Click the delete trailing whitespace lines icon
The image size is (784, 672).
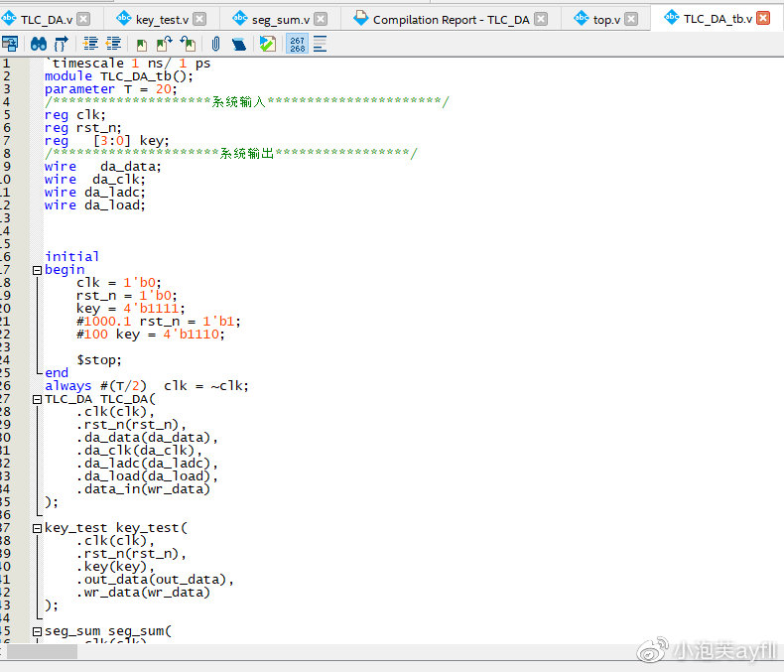tap(320, 44)
